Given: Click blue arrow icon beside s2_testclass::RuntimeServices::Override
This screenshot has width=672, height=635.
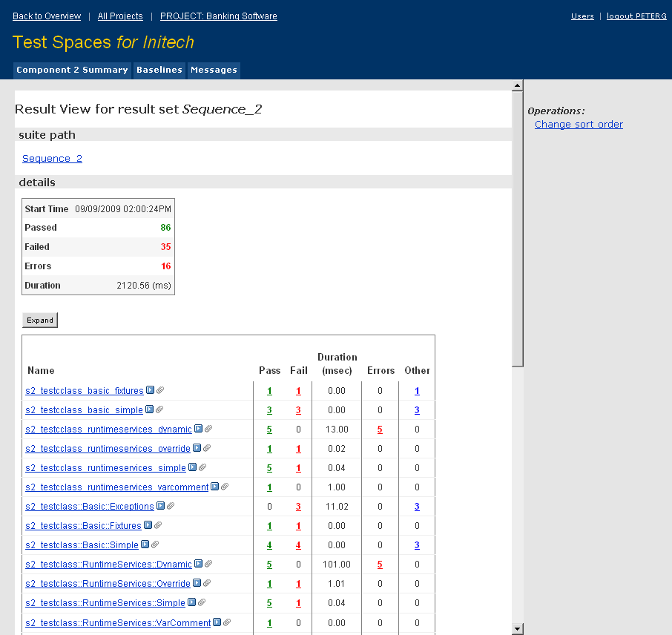Looking at the screenshot, I should tap(197, 583).
